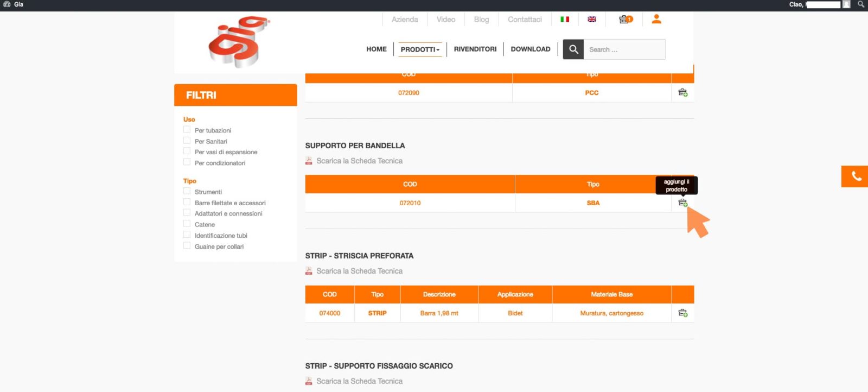Open the DOWNLOAD menu item
The width and height of the screenshot is (868, 392).
531,49
